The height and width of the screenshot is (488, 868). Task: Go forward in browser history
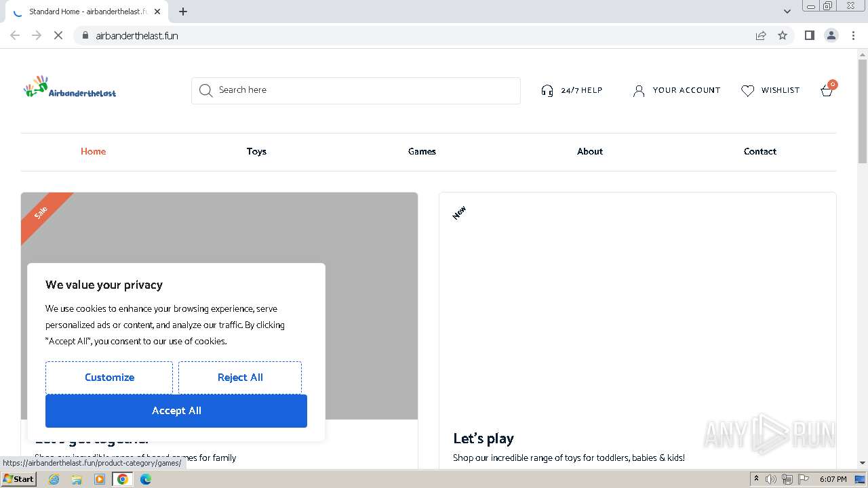(37, 35)
